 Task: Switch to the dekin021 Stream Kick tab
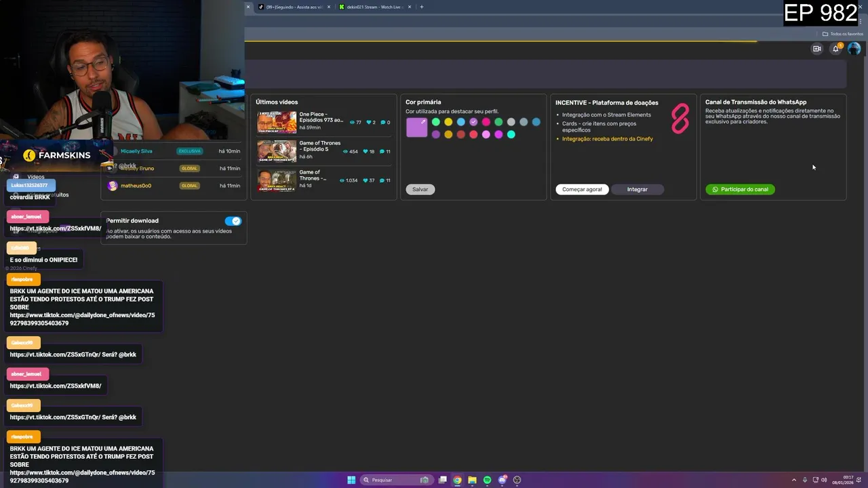(x=375, y=7)
